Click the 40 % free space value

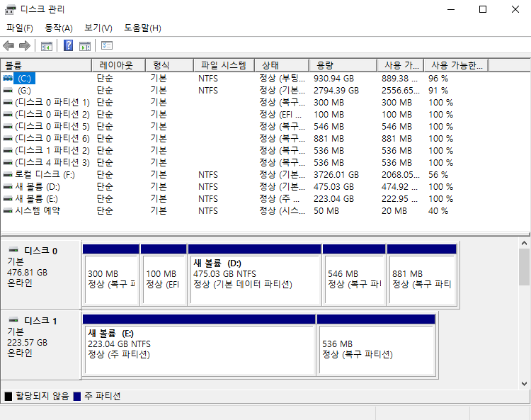(x=438, y=210)
